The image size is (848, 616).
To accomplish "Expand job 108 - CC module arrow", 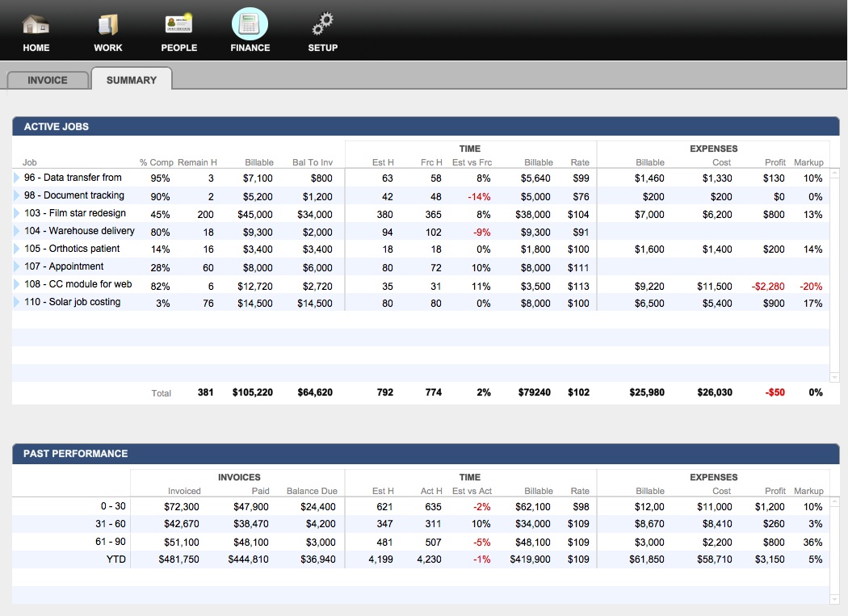I will pos(17,284).
